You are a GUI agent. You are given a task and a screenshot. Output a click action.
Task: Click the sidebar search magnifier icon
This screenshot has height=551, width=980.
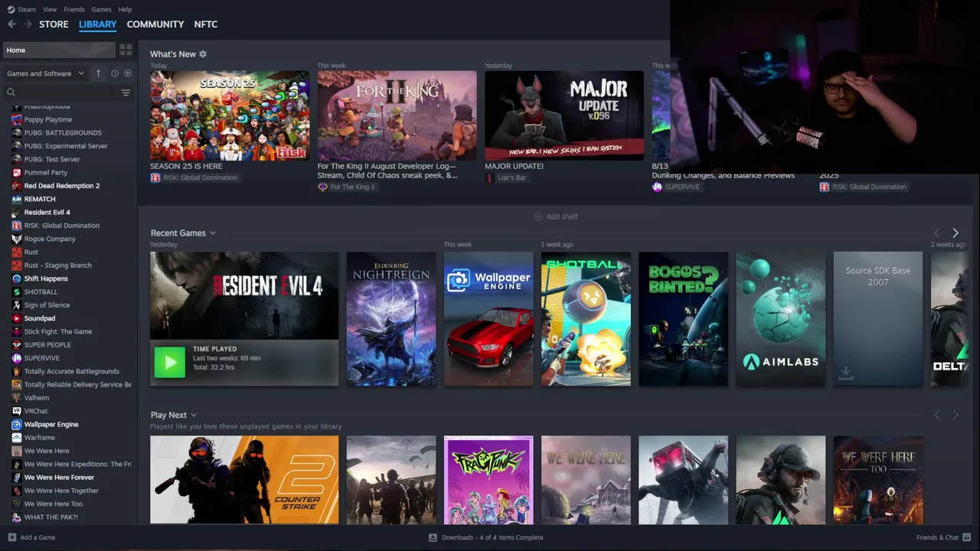[x=11, y=93]
